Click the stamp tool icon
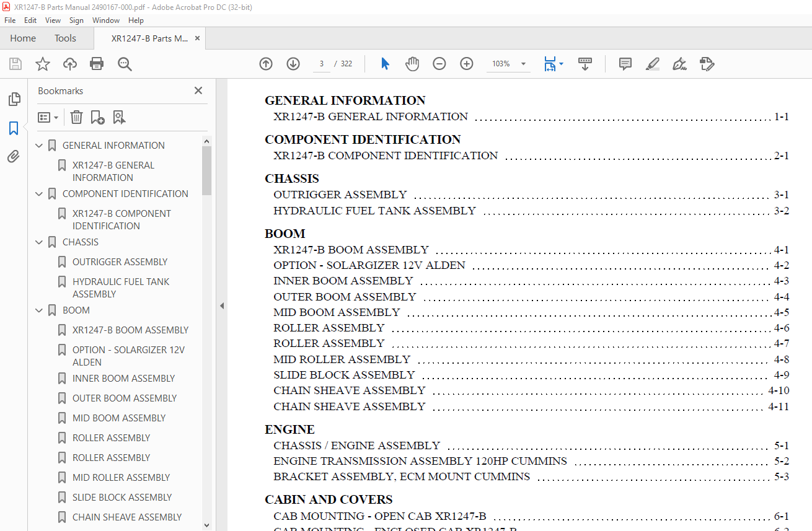 point(707,64)
